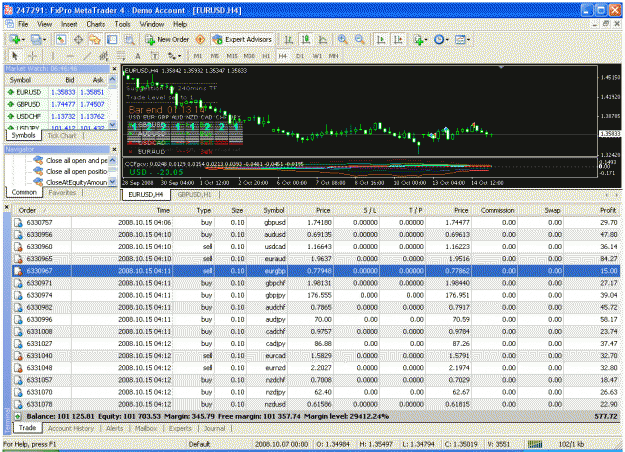Switch to the Journal tab

click(x=214, y=428)
